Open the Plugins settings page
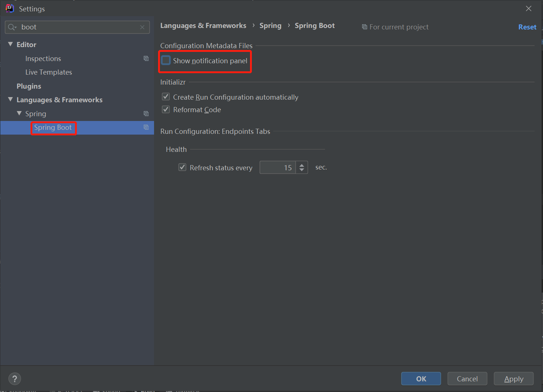 29,86
